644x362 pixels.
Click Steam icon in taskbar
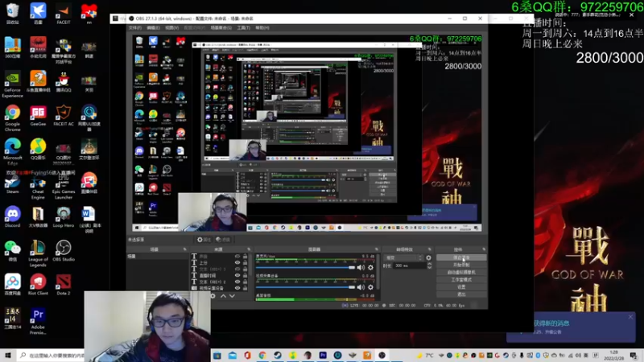click(278, 356)
